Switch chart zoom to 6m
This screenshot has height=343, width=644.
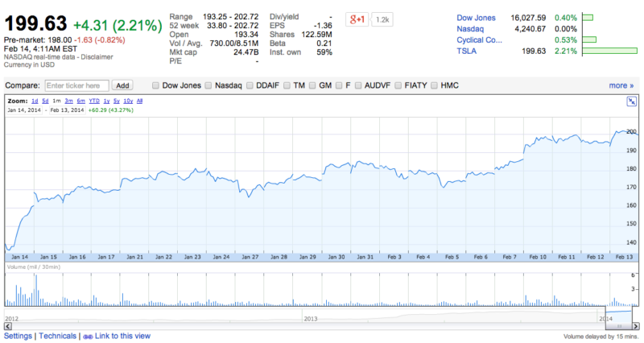pyautogui.click(x=81, y=101)
